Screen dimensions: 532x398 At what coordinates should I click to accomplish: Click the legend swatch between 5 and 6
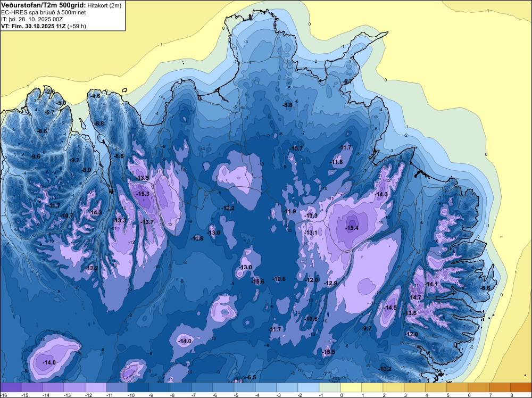[x=458, y=387]
